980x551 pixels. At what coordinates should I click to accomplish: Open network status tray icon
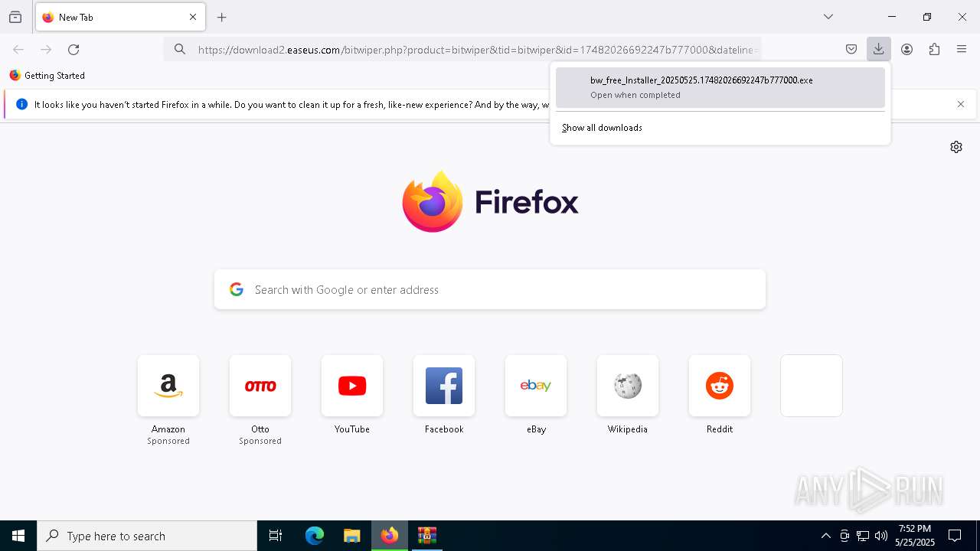[863, 536]
